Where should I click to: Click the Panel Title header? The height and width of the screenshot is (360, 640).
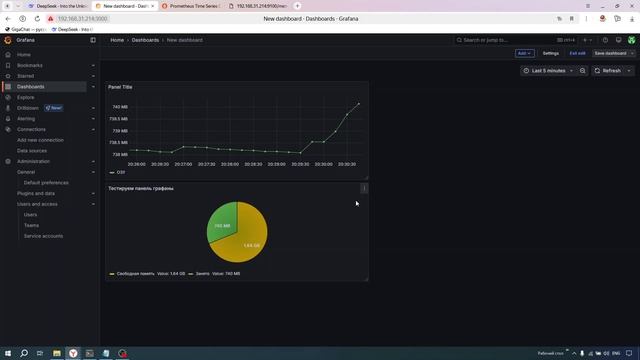click(x=120, y=87)
